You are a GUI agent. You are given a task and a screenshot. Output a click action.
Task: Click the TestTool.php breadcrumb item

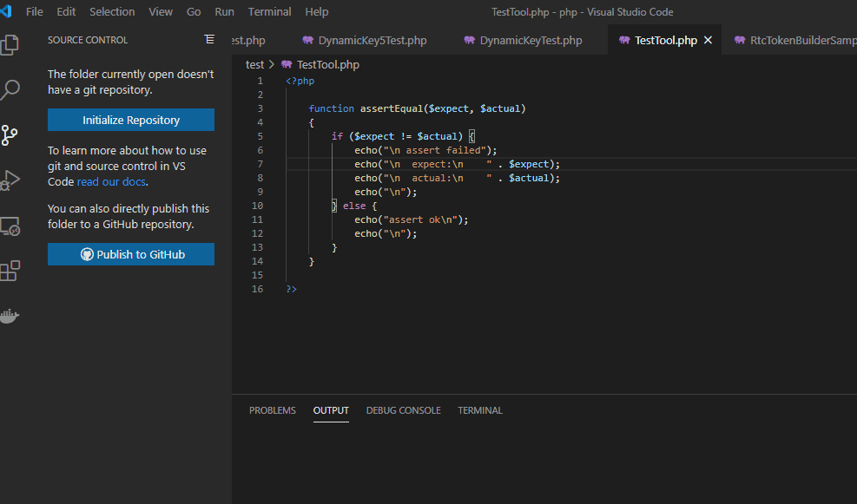tap(327, 65)
